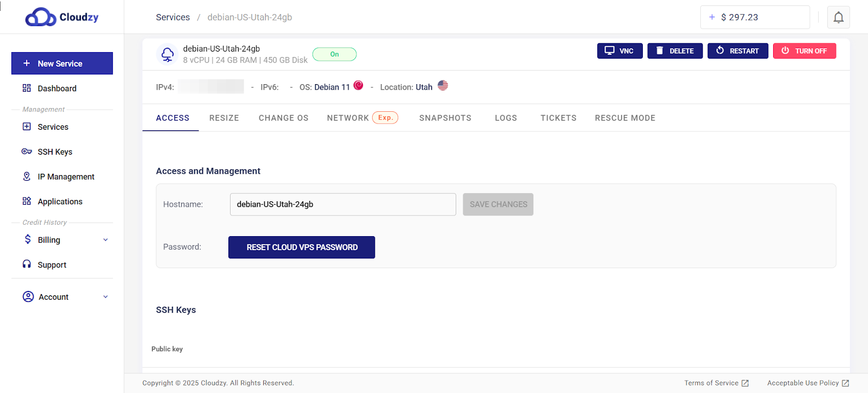Click the US flag location icon
The image size is (868, 393).
coord(443,86)
